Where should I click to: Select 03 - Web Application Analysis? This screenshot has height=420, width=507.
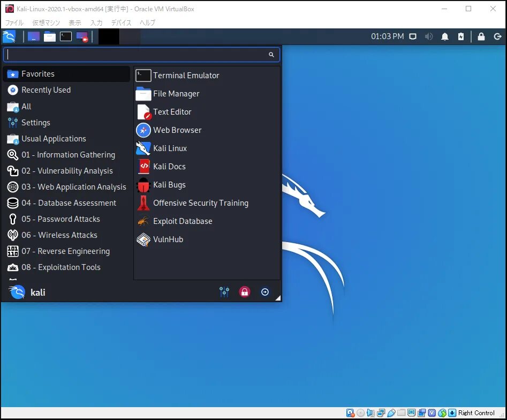66,187
